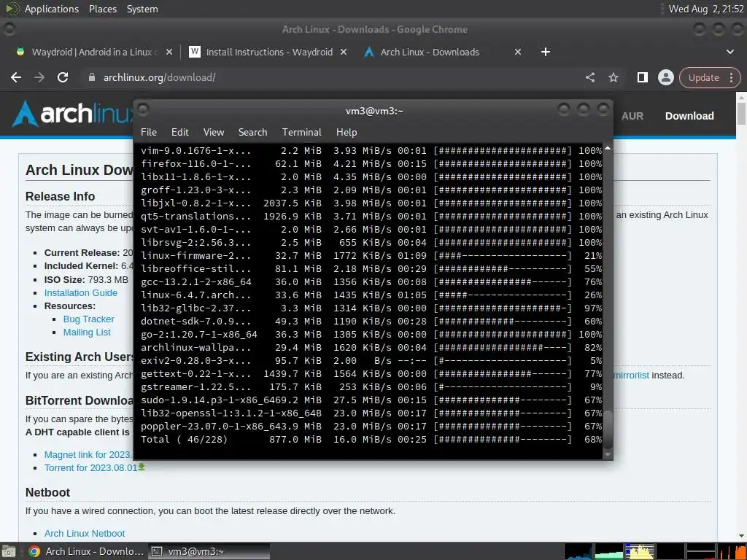Open the AUR link in site navigation
The image size is (747, 560).
coord(632,116)
